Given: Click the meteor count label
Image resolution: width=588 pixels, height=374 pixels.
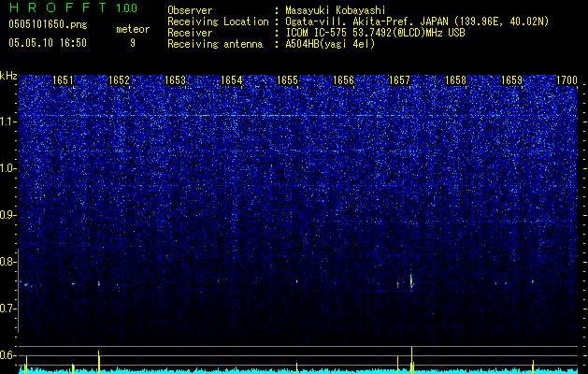Looking at the screenshot, I should tap(133, 29).
